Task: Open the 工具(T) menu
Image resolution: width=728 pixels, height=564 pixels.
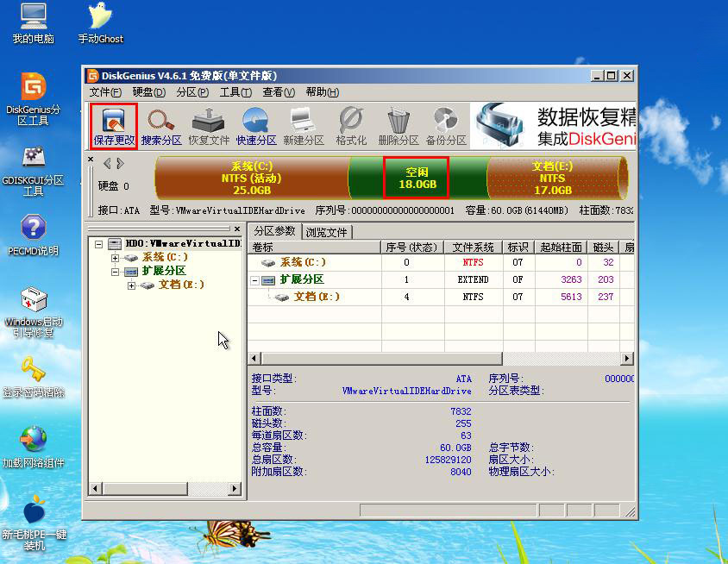Action: tap(235, 92)
